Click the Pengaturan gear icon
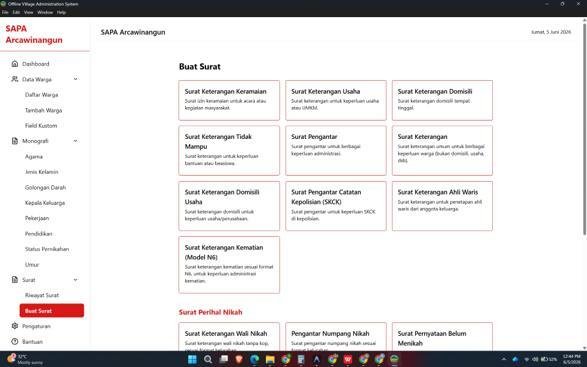Screen dimensions: 587x367 click(15, 326)
